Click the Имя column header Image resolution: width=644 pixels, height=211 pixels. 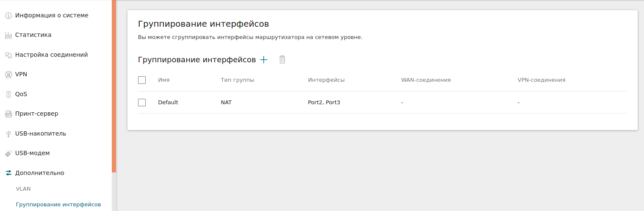coord(163,80)
